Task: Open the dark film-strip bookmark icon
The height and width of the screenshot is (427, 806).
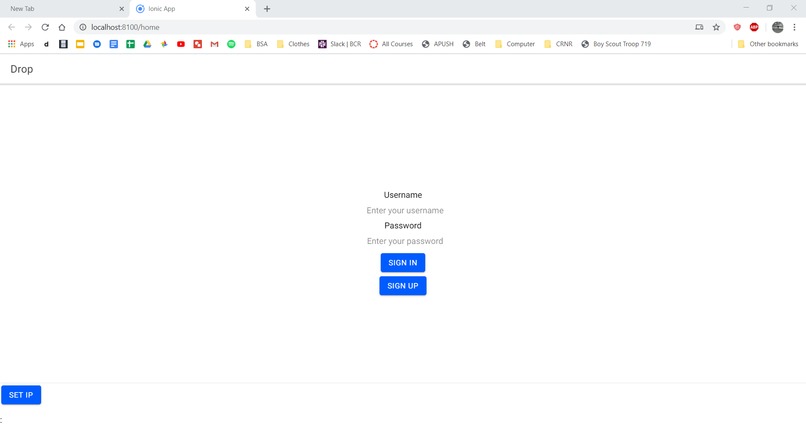Action: point(63,44)
